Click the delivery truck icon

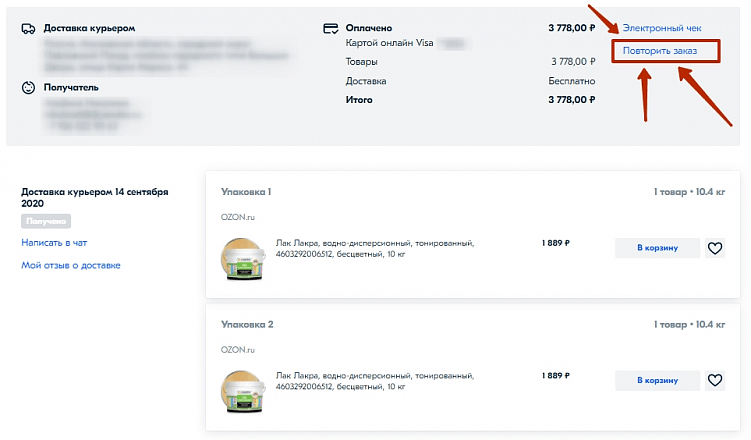tap(28, 29)
